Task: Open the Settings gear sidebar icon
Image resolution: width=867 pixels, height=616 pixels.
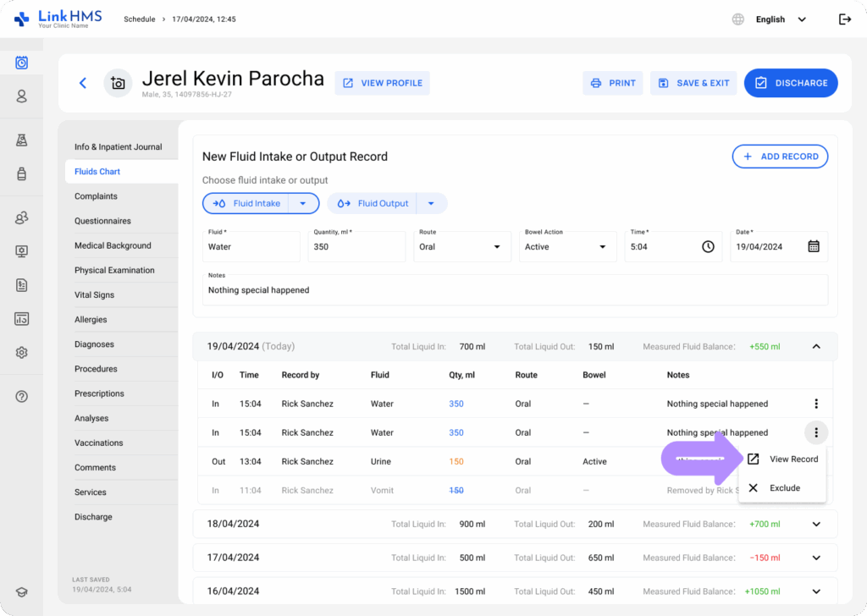Action: [22, 353]
